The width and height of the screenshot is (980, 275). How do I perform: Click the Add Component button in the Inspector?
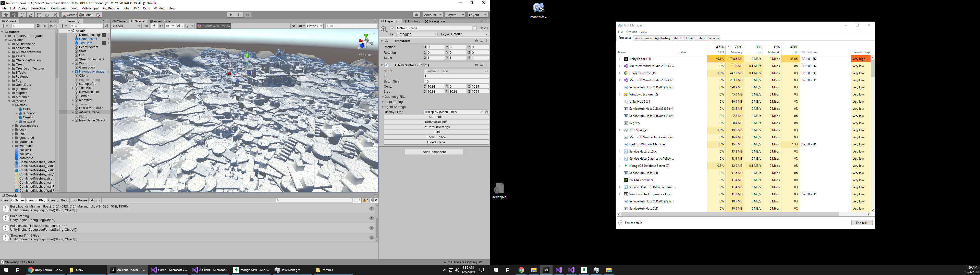click(x=434, y=152)
